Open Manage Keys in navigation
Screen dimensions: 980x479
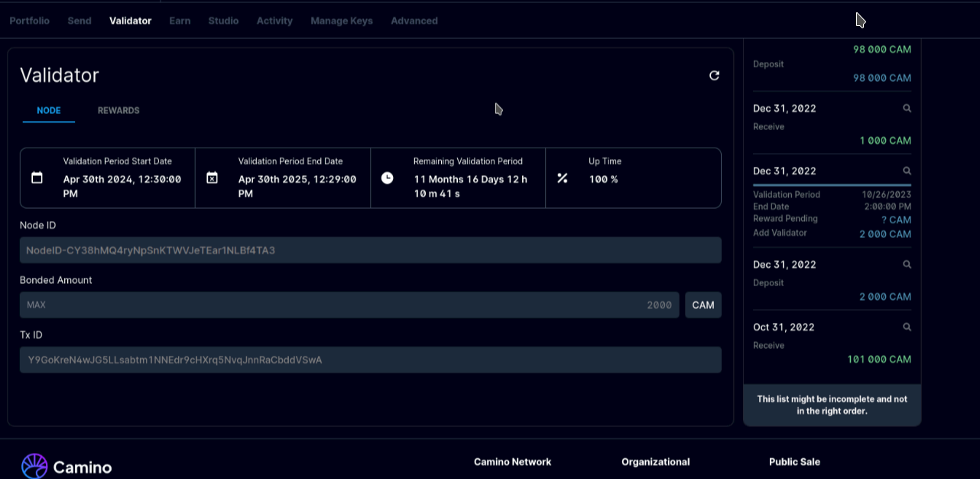pos(342,21)
